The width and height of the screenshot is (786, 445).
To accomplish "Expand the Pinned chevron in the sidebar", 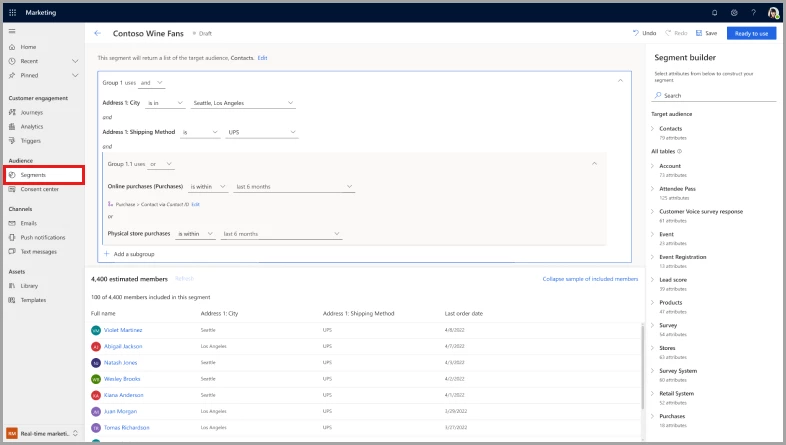I will pyautogui.click(x=75, y=75).
